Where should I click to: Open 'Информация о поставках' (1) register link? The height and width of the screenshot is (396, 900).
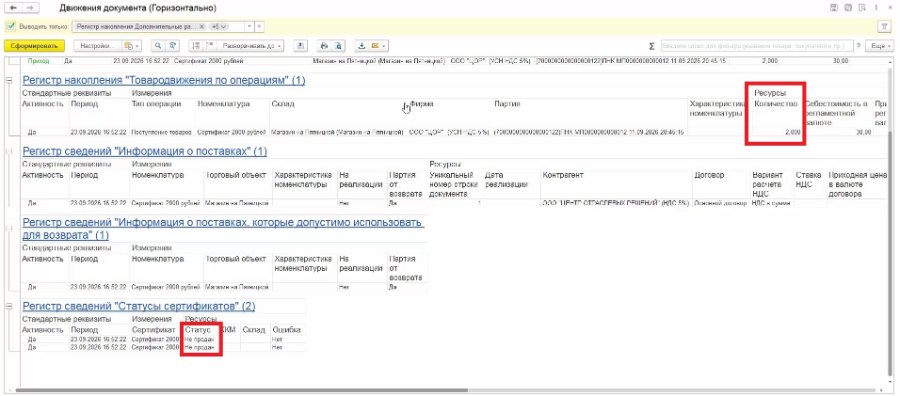click(145, 152)
